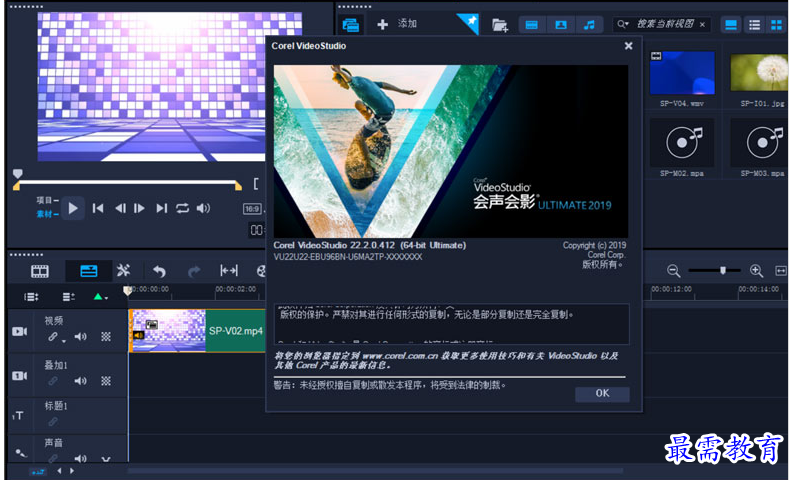This screenshot has width=789, height=480.
Task: Select the SP-V04.wmv thumbnail
Action: point(682,73)
